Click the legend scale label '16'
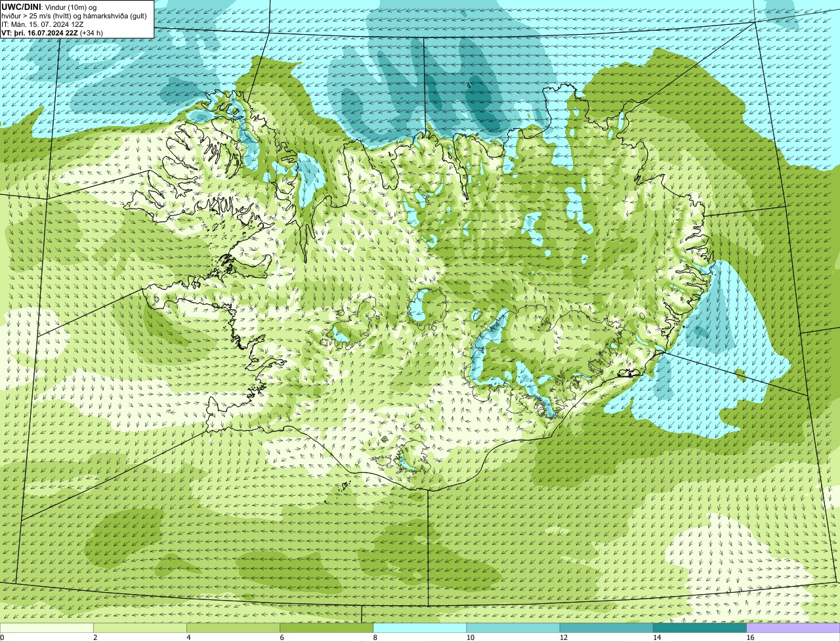This screenshot has height=642, width=840. tap(751, 637)
